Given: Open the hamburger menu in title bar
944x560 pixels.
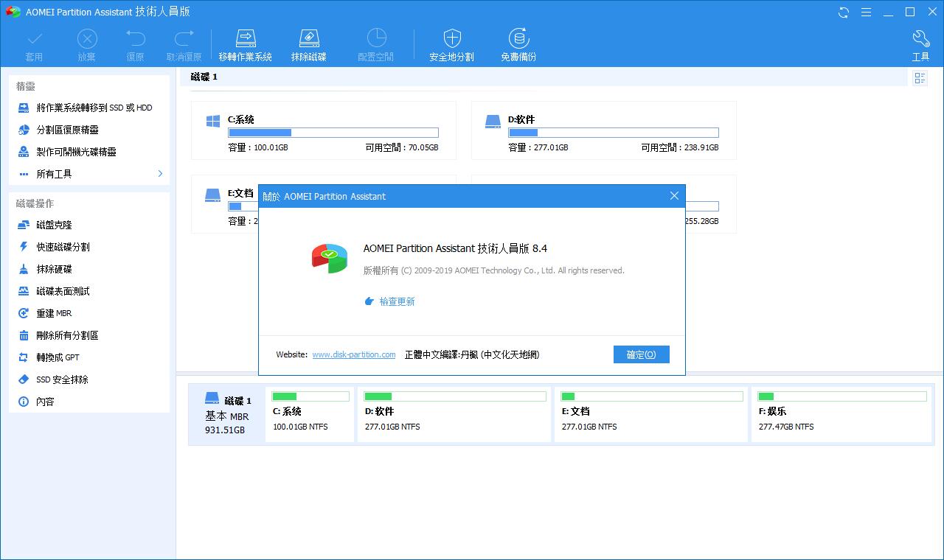Looking at the screenshot, I should tap(866, 13).
